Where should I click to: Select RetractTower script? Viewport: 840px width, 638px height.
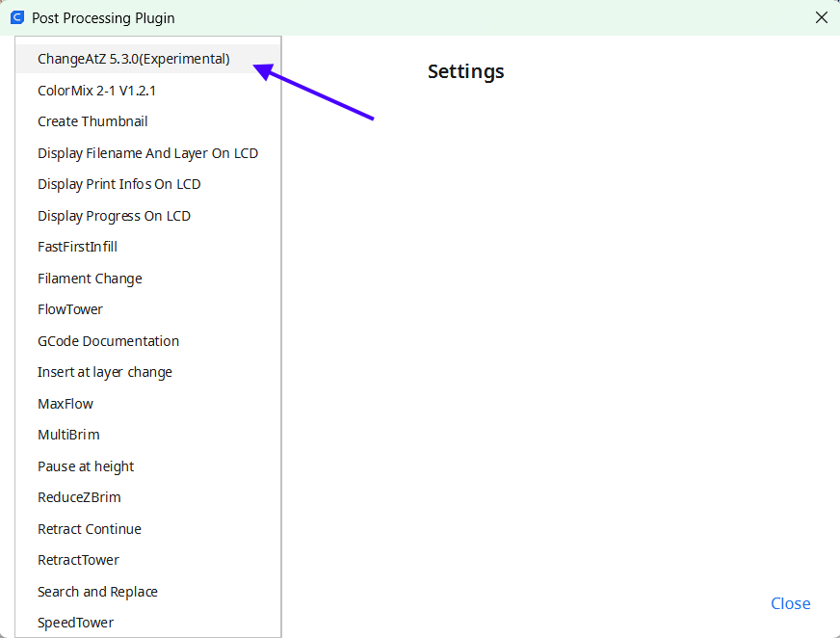pyautogui.click(x=147, y=560)
